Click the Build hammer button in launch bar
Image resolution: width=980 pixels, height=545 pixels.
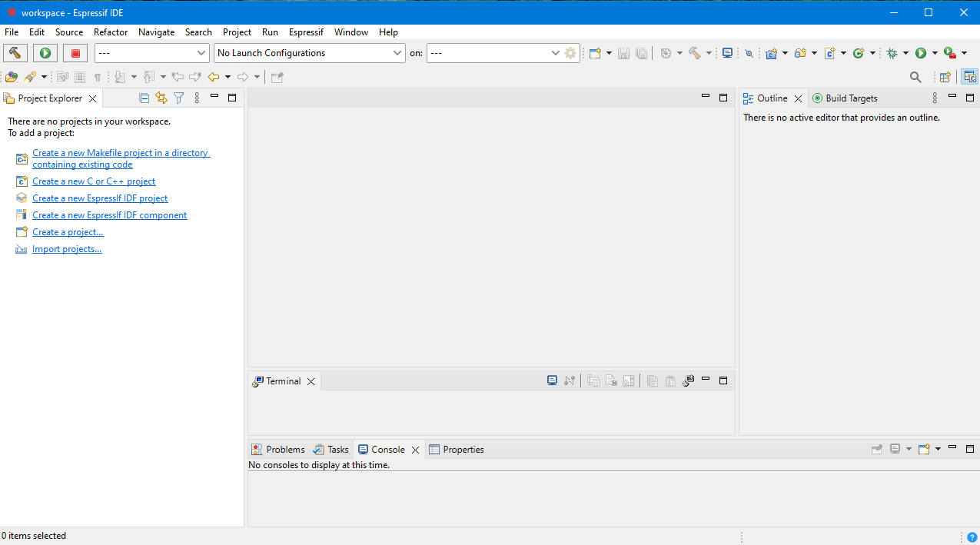(15, 53)
